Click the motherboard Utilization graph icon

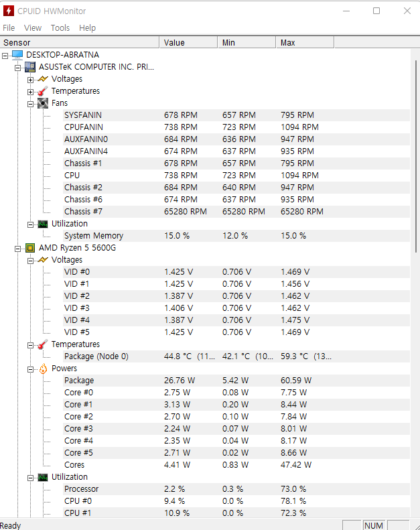[x=43, y=224]
